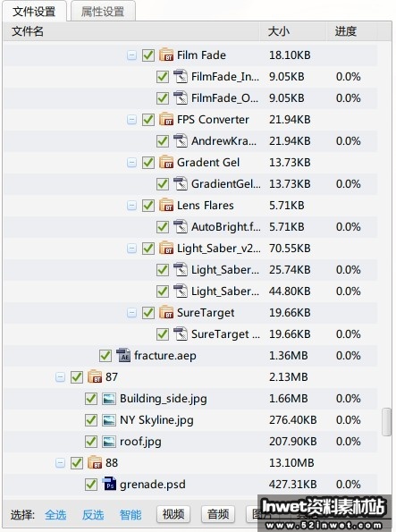Screen dimensions: 396x532
Task: Collapse folder 87 in the file tree
Action: tap(60, 377)
